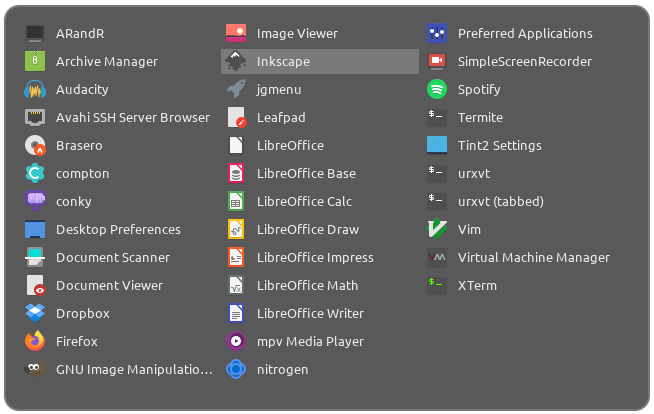Click the Avahi SSH Server Browser icon
Image resolution: width=654 pixels, height=414 pixels.
pos(35,117)
